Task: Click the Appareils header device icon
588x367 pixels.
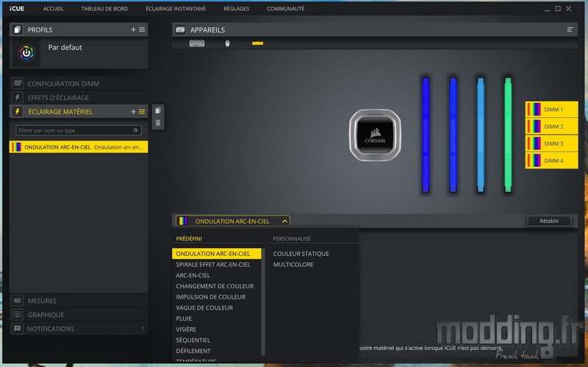Action: coord(180,29)
